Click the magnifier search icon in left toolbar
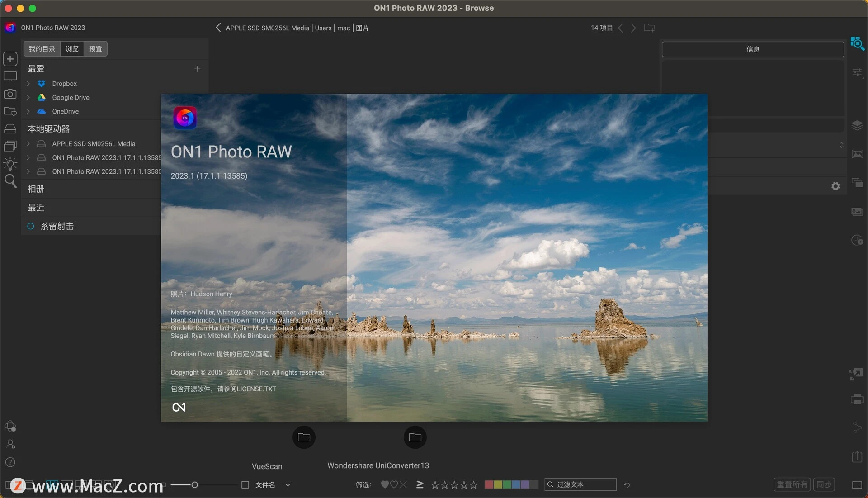This screenshot has width=868, height=498. click(10, 181)
